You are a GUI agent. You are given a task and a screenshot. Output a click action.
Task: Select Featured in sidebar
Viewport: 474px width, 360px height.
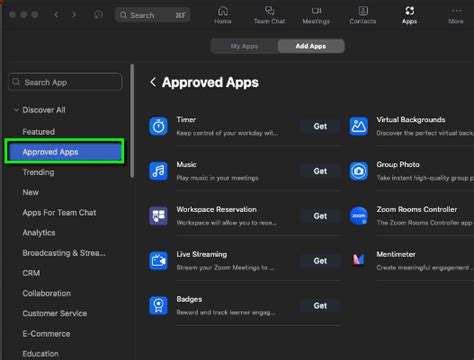(x=39, y=132)
